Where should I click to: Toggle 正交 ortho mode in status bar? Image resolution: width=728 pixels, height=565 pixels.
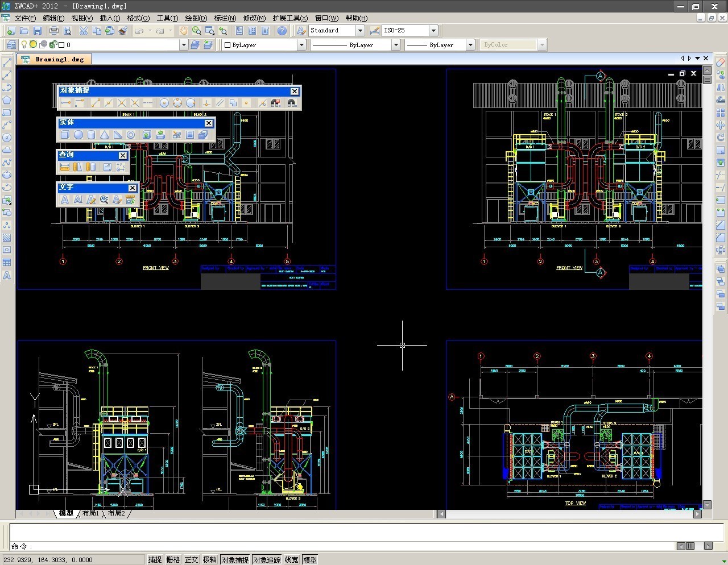[191, 560]
